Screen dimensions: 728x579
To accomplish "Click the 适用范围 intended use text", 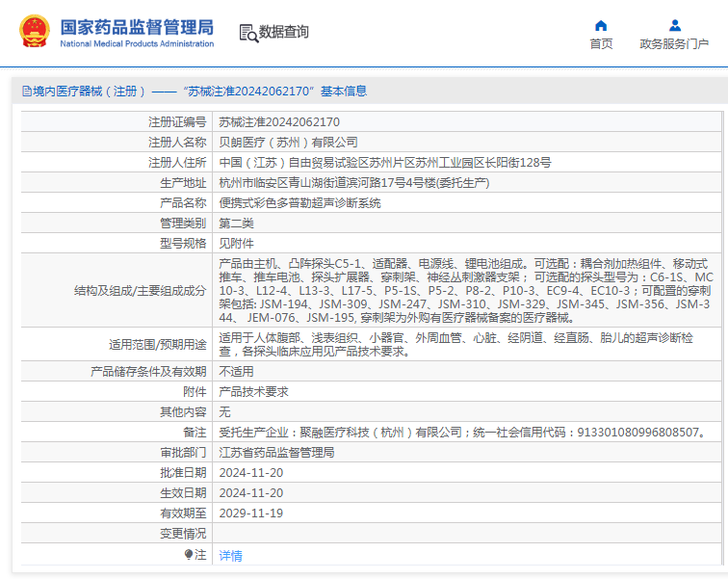I will pos(455,345).
